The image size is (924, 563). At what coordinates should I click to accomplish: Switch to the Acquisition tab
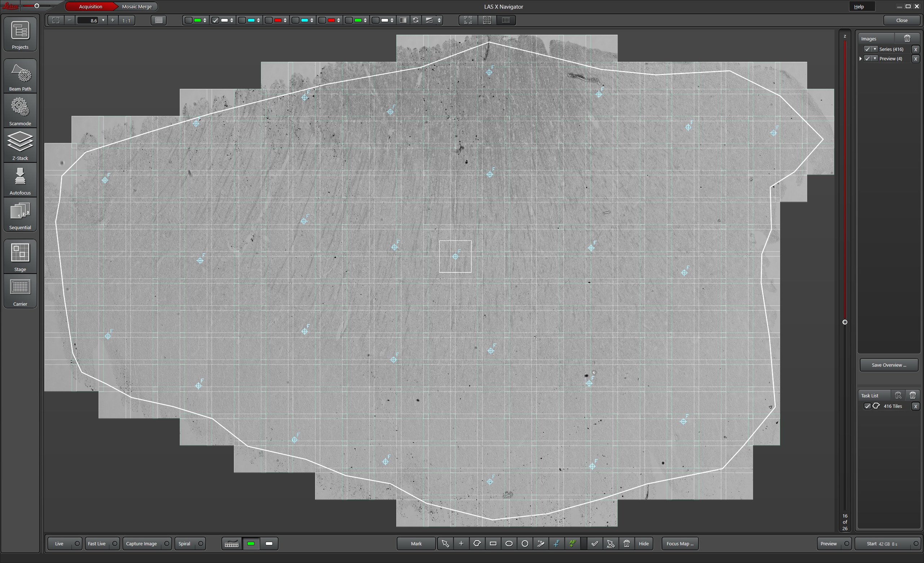pos(90,7)
